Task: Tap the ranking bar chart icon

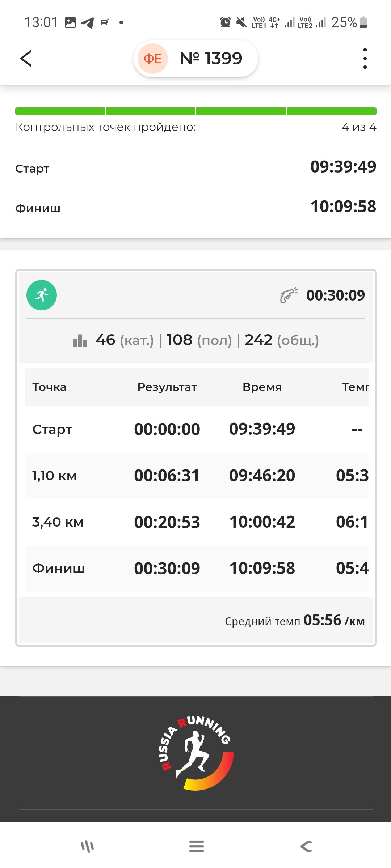Action: pyautogui.click(x=80, y=340)
